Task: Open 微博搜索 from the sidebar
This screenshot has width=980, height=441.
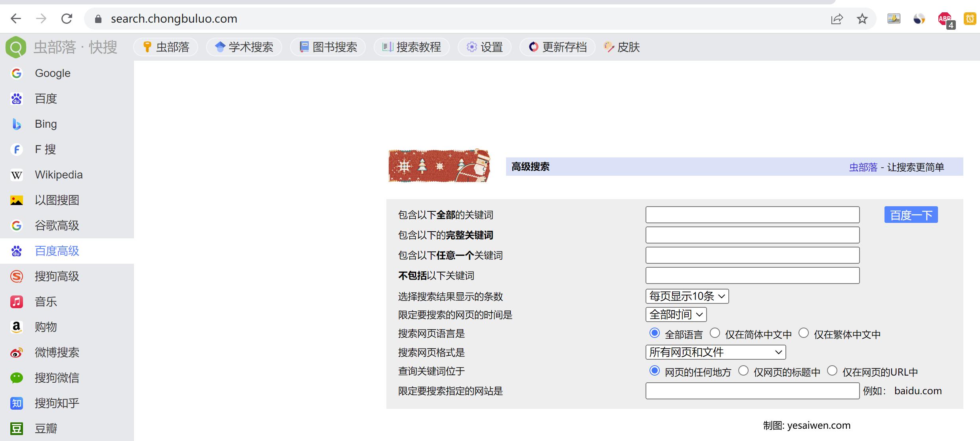Action: (x=57, y=352)
